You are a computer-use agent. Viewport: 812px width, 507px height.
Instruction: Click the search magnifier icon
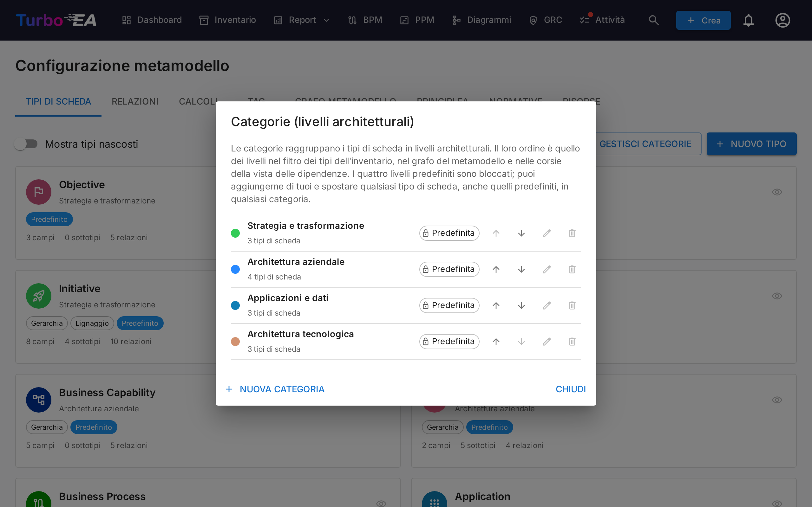pyautogui.click(x=654, y=20)
